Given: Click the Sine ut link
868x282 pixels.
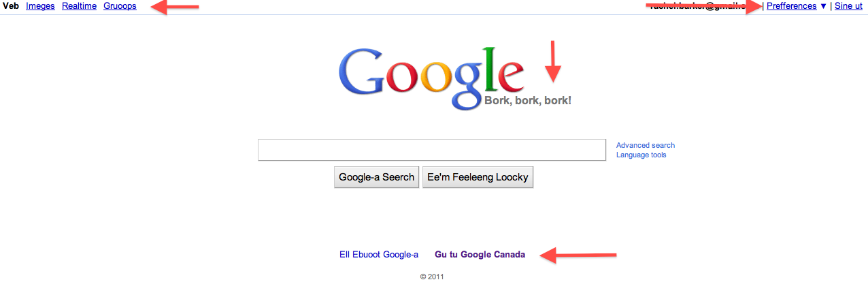Looking at the screenshot, I should coord(848,6).
